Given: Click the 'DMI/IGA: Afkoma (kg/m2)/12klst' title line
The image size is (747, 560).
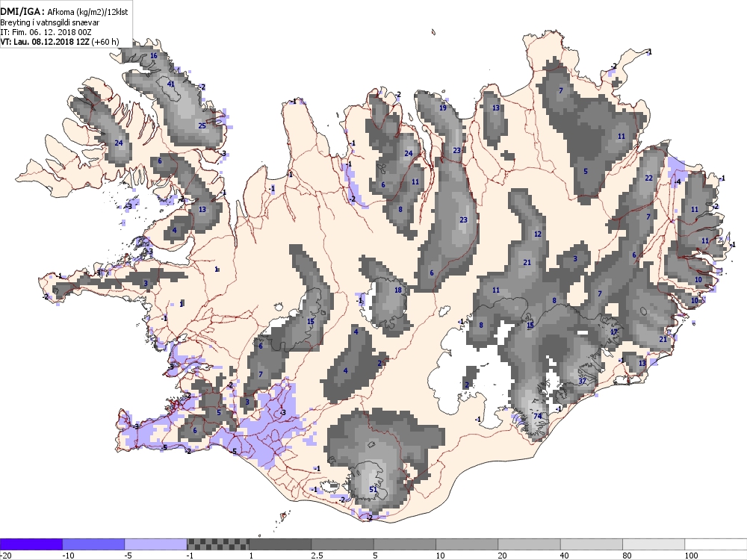Looking at the screenshot, I should click(x=64, y=13).
